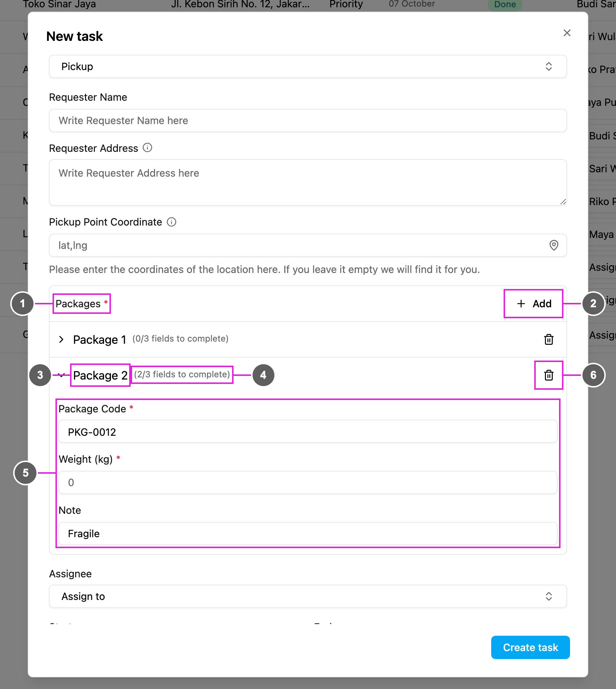Viewport: 616px width, 689px height.
Task: Click the Note field containing Fragile
Action: (x=308, y=534)
